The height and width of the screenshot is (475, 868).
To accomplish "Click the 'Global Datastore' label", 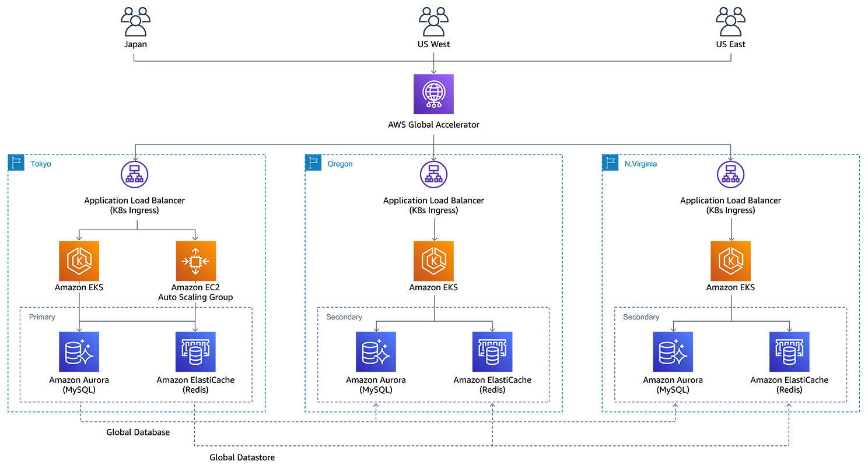I will click(242, 458).
